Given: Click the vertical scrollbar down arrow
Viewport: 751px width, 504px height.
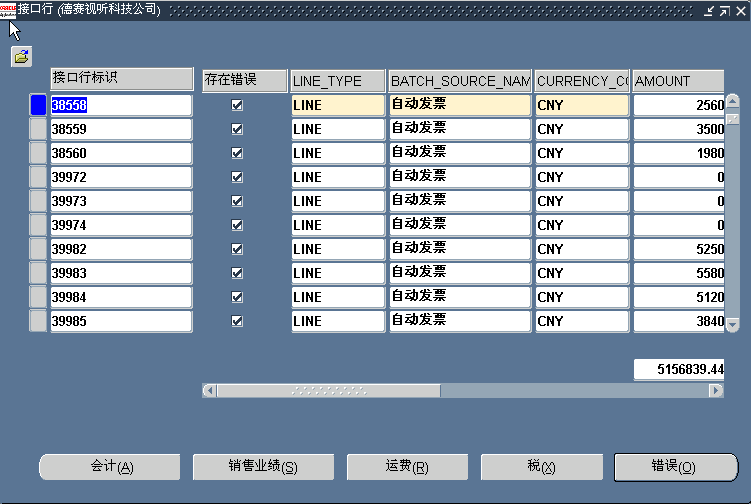Looking at the screenshot, I should 732,324.
